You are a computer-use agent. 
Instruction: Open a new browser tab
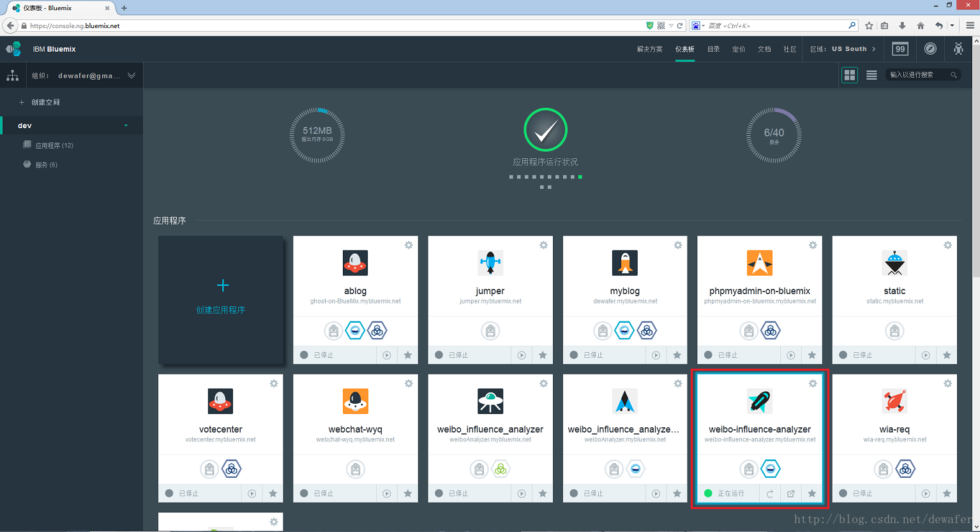tap(124, 8)
